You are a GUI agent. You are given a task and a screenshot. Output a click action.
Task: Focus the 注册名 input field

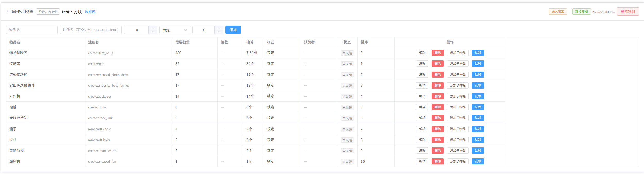click(91, 30)
